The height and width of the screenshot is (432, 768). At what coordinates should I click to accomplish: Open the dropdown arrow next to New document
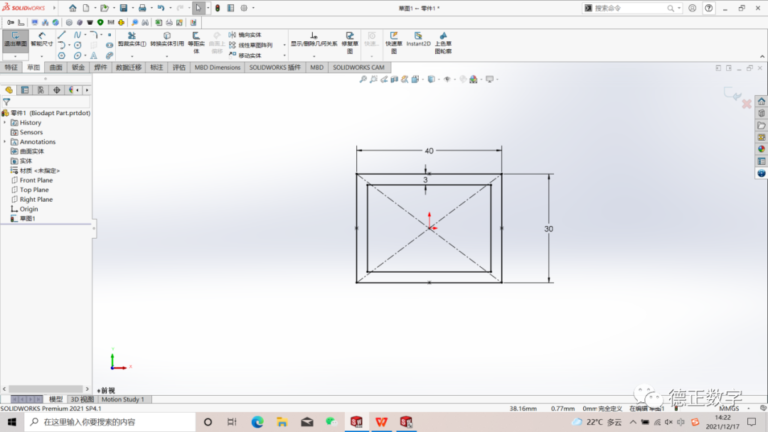(x=95, y=8)
